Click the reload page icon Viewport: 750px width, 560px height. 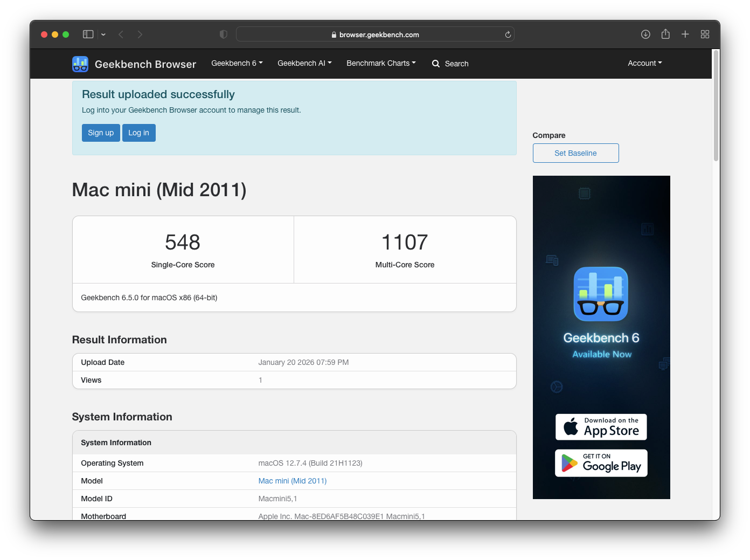(x=508, y=34)
